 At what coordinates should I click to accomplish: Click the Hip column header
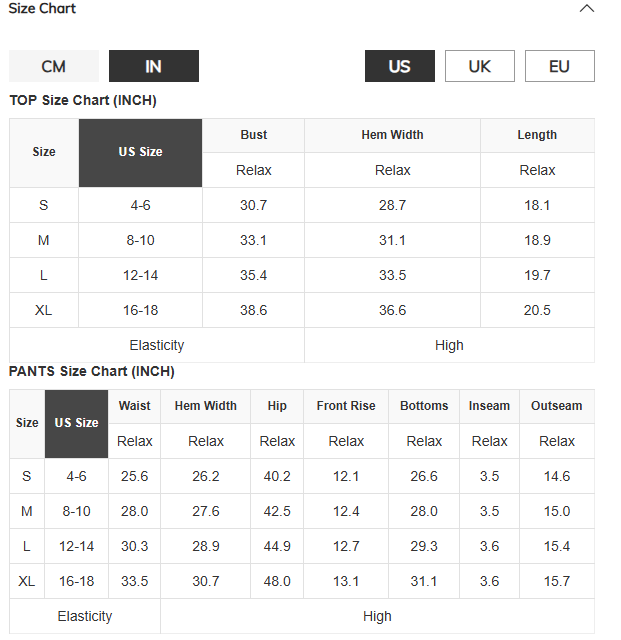(277, 406)
